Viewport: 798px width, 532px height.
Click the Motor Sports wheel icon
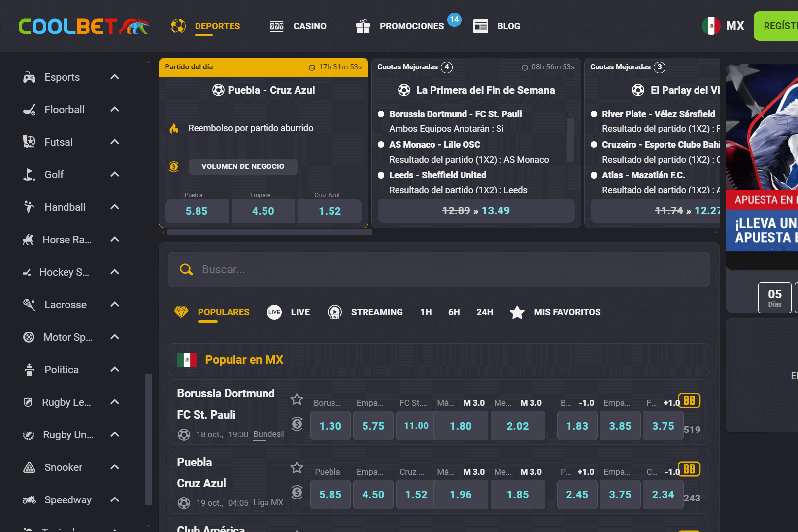click(29, 337)
